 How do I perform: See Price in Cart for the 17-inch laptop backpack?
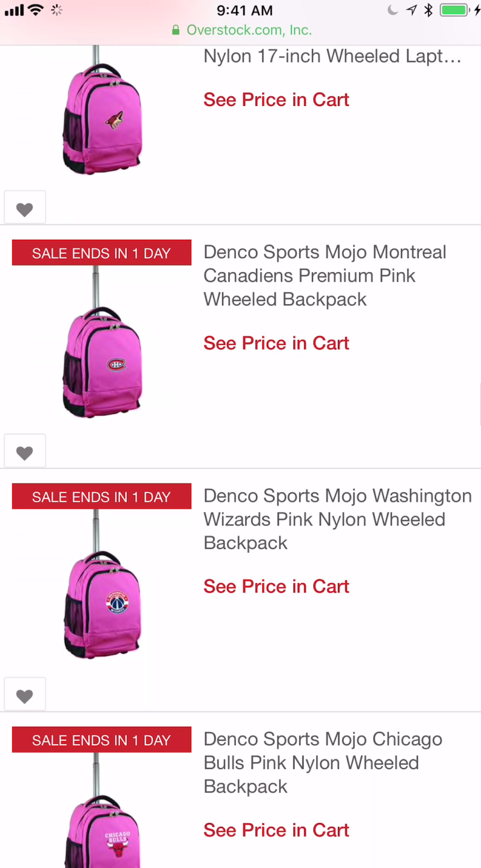coord(276,100)
